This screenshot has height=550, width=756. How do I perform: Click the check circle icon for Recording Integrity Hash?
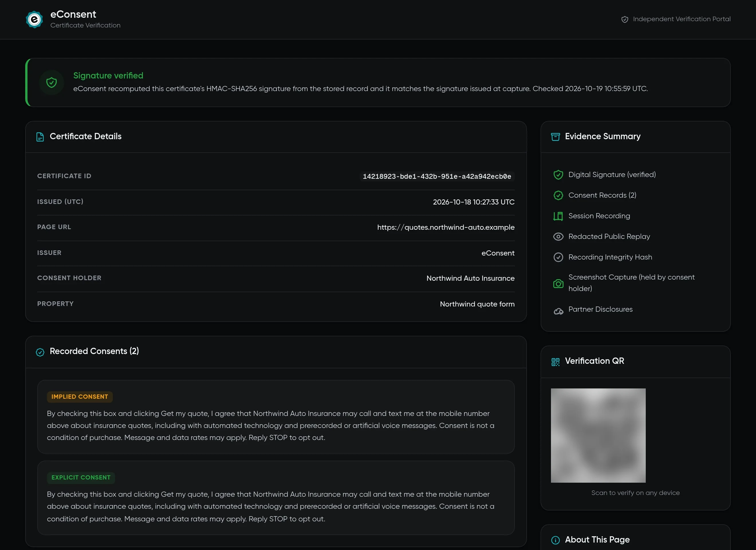click(x=558, y=257)
